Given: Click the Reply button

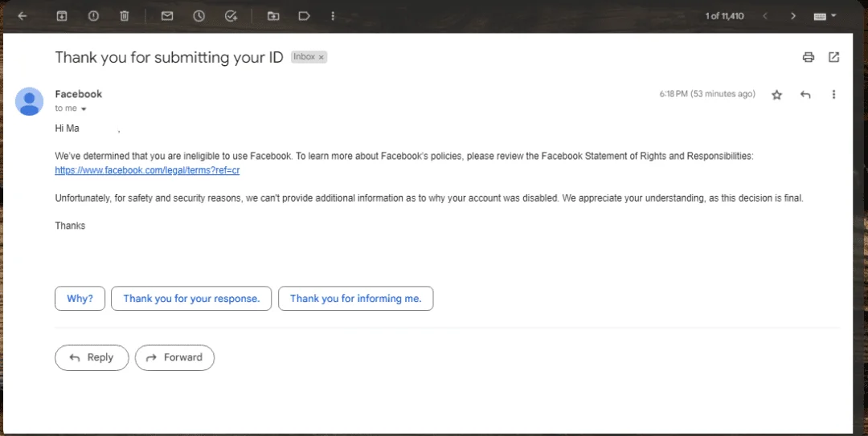Looking at the screenshot, I should tap(92, 357).
